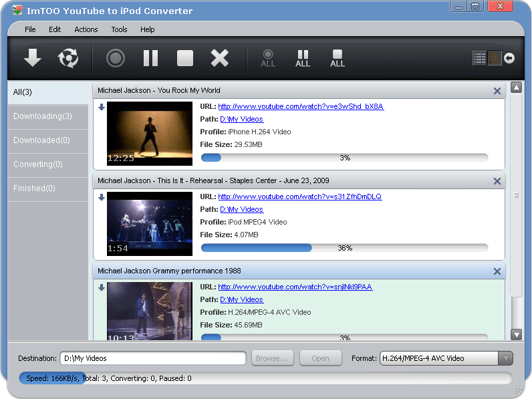Image resolution: width=532 pixels, height=399 pixels.
Task: Select the Grammy performance 1988 thumbnail
Action: pyautogui.click(x=150, y=311)
